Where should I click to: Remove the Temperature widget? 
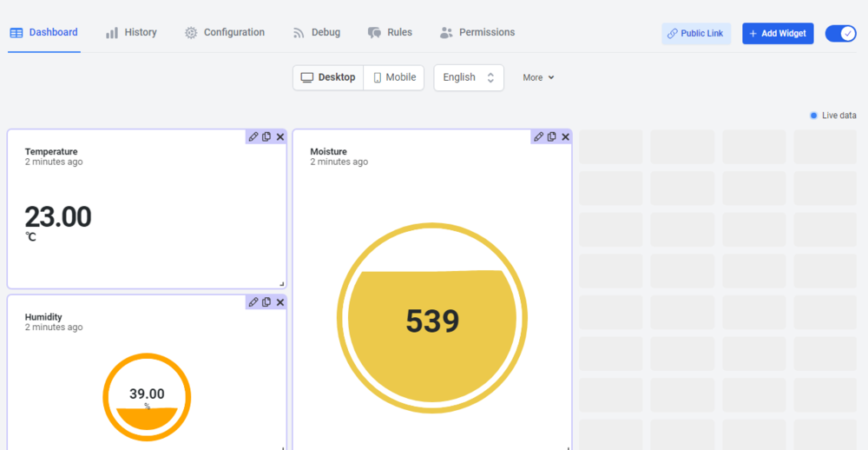click(280, 136)
